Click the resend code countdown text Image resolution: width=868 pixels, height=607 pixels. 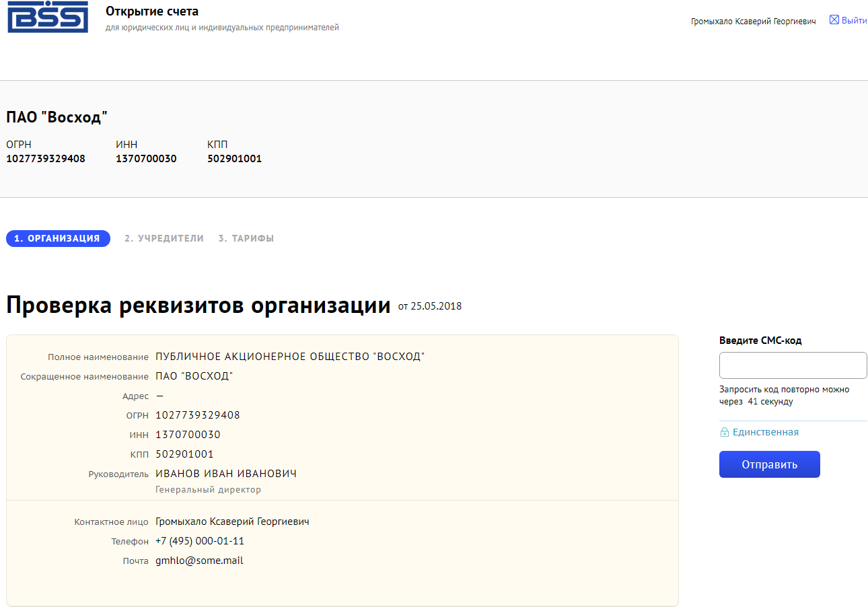[x=785, y=396]
